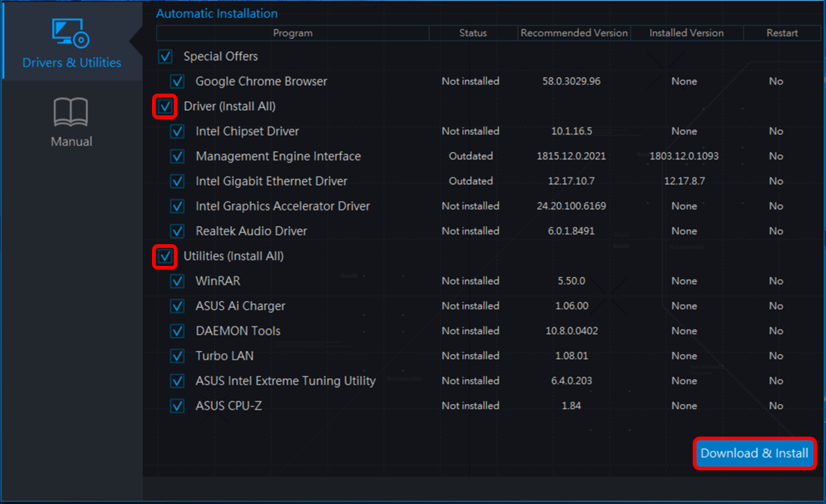Click the DAEMON Tools program name
The image size is (826, 504).
point(238,331)
